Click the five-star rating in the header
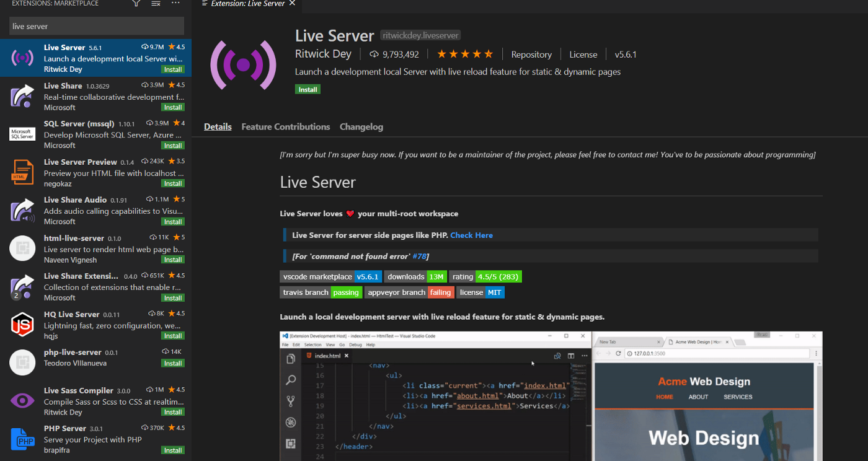This screenshot has height=461, width=868. (x=465, y=55)
